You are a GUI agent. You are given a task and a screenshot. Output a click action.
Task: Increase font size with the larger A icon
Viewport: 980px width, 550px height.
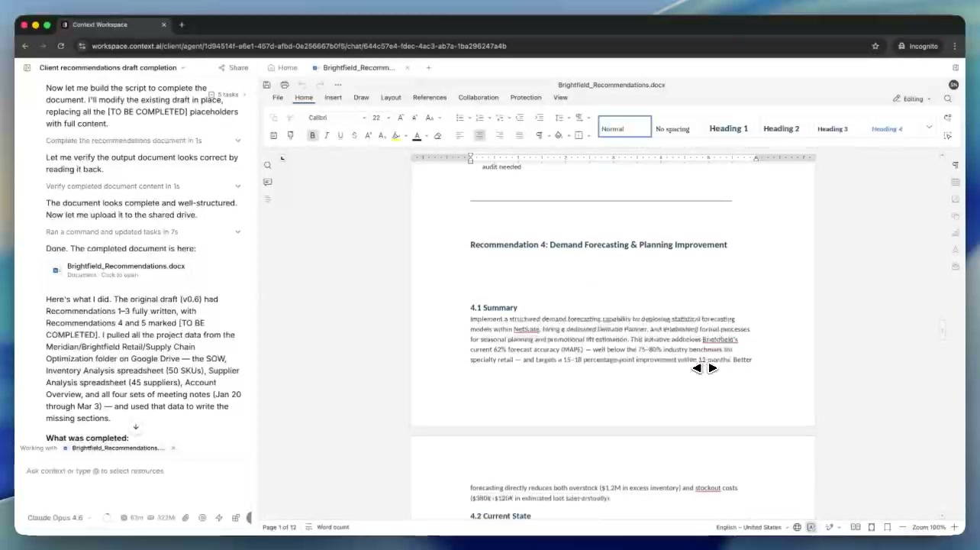point(401,118)
